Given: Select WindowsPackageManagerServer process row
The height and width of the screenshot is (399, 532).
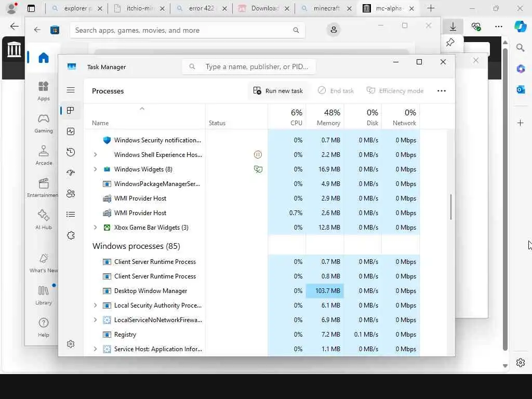Looking at the screenshot, I should coord(252,184).
